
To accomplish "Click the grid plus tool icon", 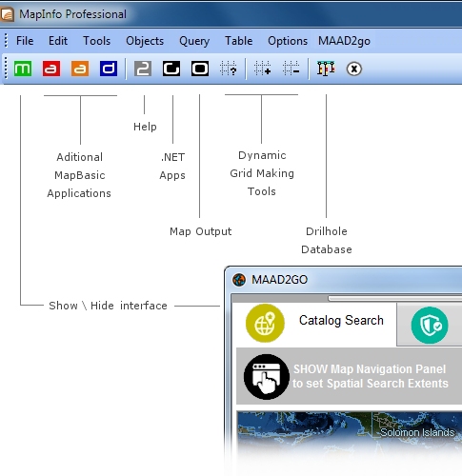I will (262, 69).
